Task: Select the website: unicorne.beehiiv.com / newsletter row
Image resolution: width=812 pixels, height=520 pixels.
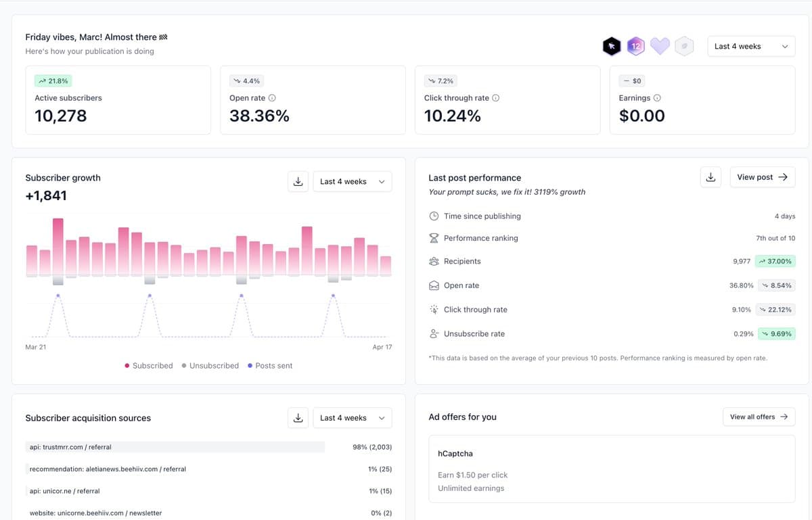Action: [208, 513]
